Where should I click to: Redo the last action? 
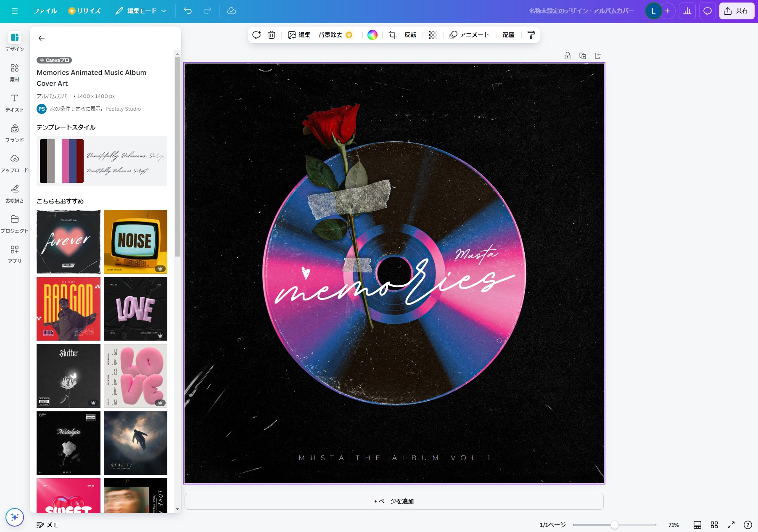pyautogui.click(x=207, y=11)
